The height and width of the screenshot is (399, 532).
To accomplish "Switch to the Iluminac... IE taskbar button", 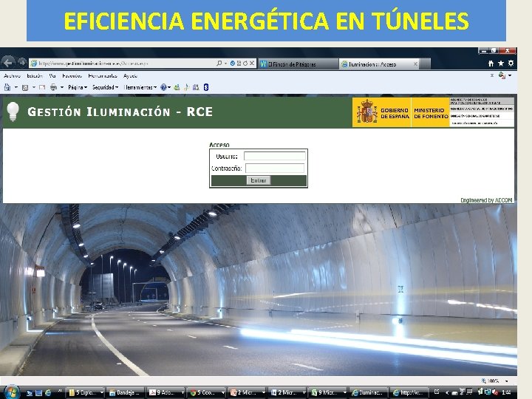I will 368,392.
